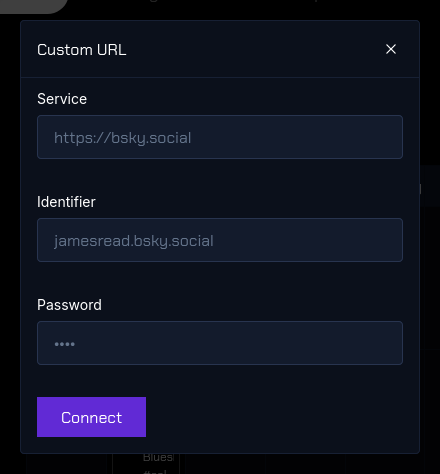This screenshot has height=474, width=440.
Task: Click the blank end of the Password field
Action: (238, 343)
